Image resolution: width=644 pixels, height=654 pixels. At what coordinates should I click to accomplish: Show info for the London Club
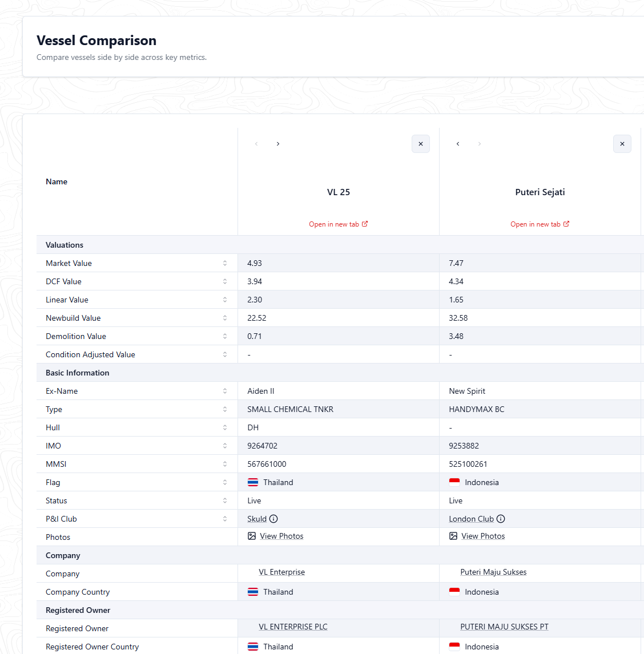501,519
